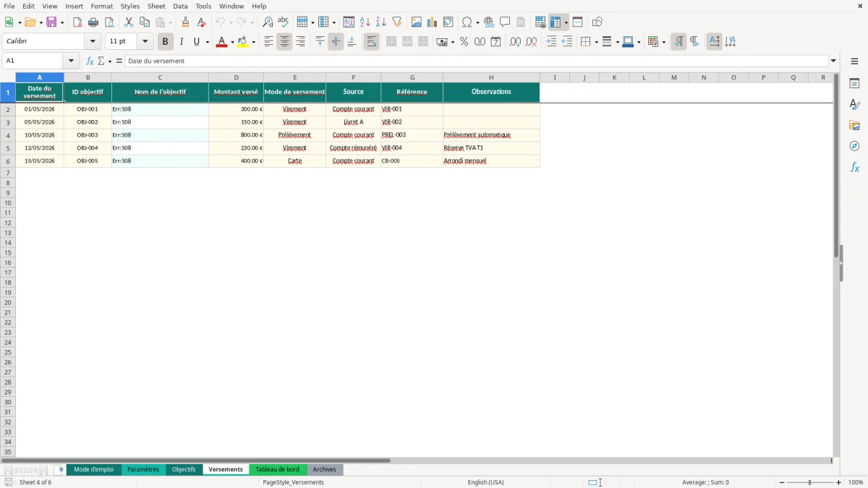Switch to the Objectifs sheet tab

point(184,469)
